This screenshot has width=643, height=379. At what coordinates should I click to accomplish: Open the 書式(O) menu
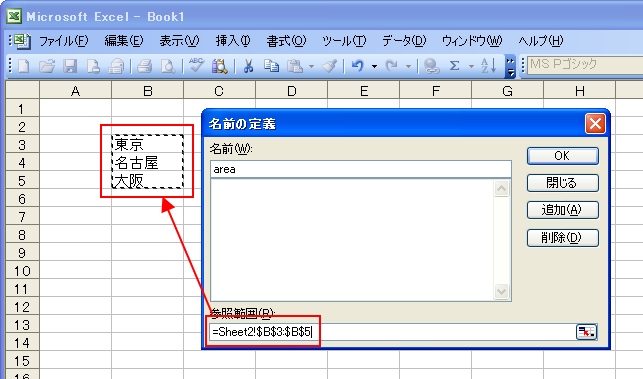[x=286, y=41]
